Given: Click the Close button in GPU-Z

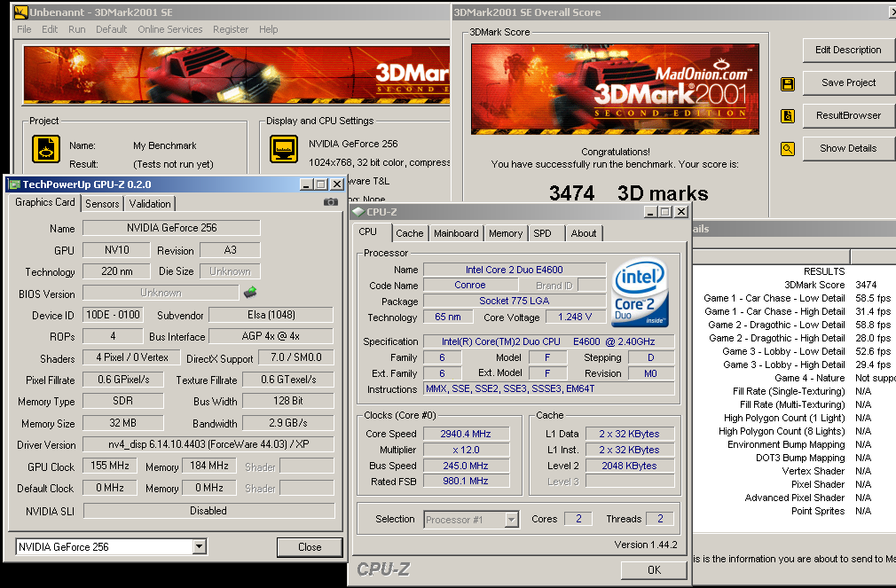Looking at the screenshot, I should click(x=310, y=547).
